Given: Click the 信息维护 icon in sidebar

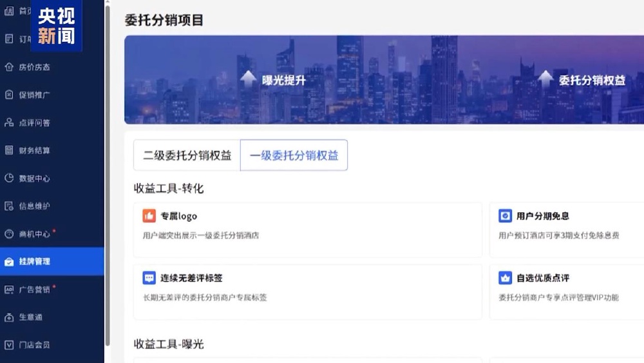Looking at the screenshot, I should pos(9,206).
